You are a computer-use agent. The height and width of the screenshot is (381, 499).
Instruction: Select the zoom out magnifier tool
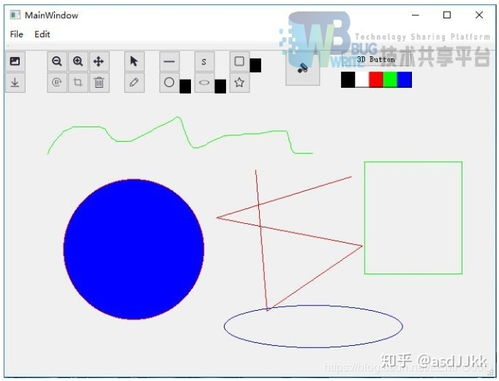[57, 61]
